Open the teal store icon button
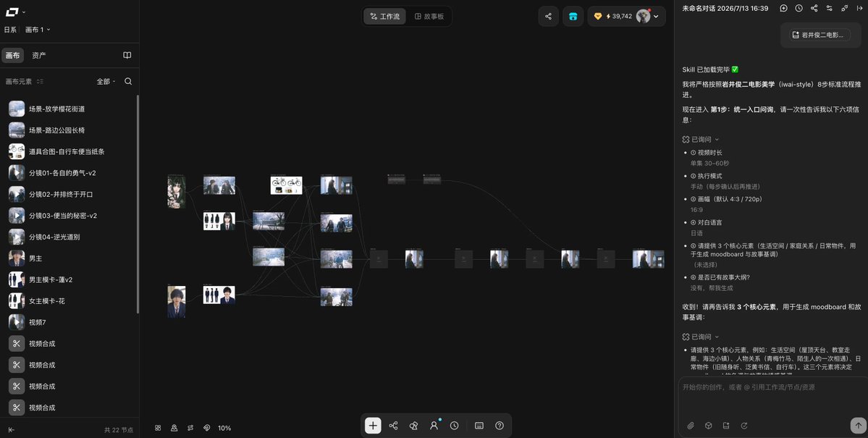The image size is (868, 438). [x=573, y=16]
